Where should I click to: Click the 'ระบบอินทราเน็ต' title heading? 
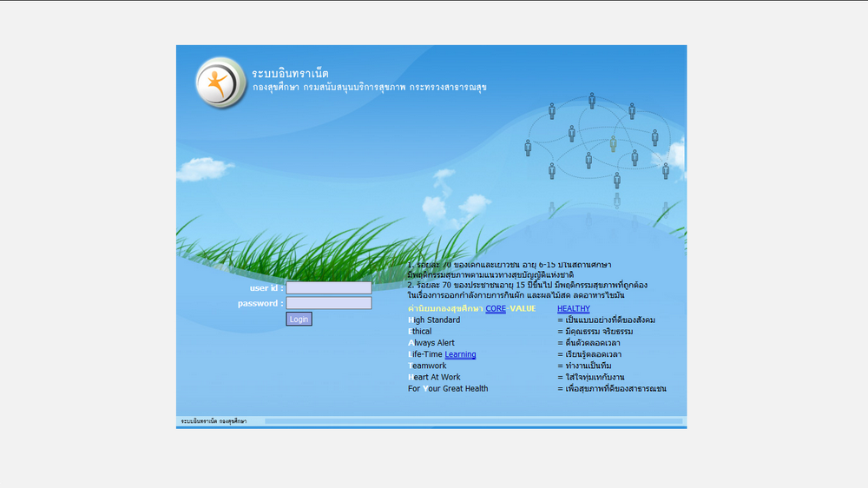pos(290,73)
